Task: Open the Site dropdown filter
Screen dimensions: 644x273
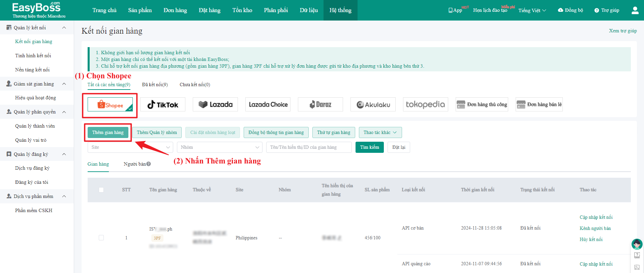Action: 130,147
